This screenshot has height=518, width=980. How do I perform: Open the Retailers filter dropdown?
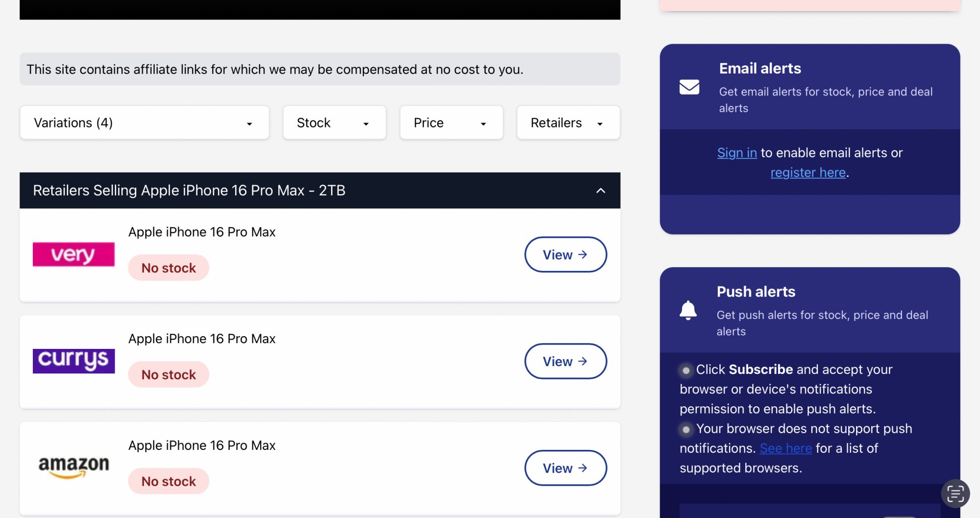point(568,123)
